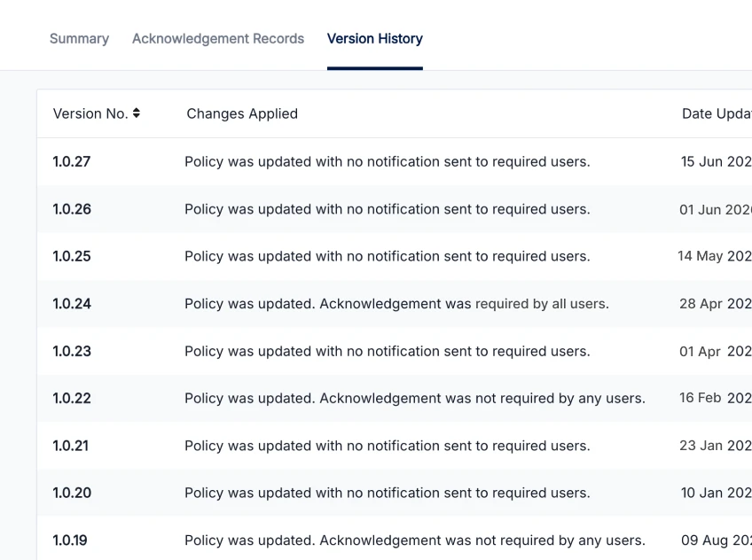Click version 1.0.21 label
The image size is (752, 560).
point(72,445)
